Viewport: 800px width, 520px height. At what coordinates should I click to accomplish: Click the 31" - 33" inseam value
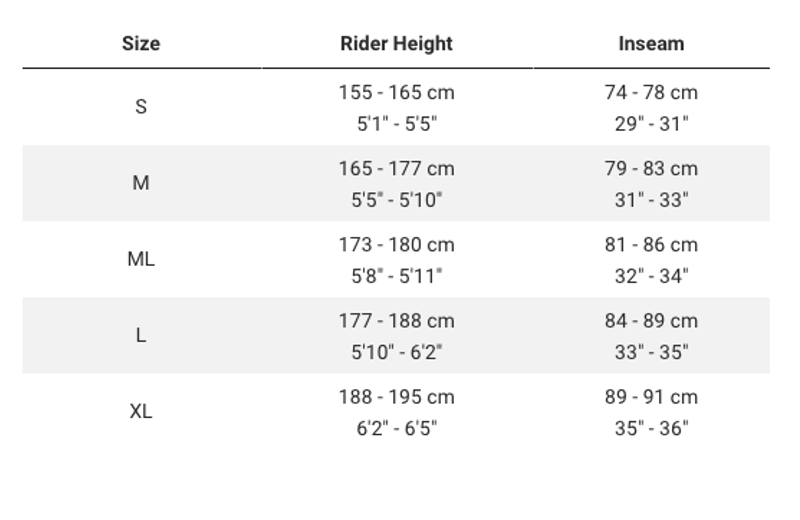651,200
